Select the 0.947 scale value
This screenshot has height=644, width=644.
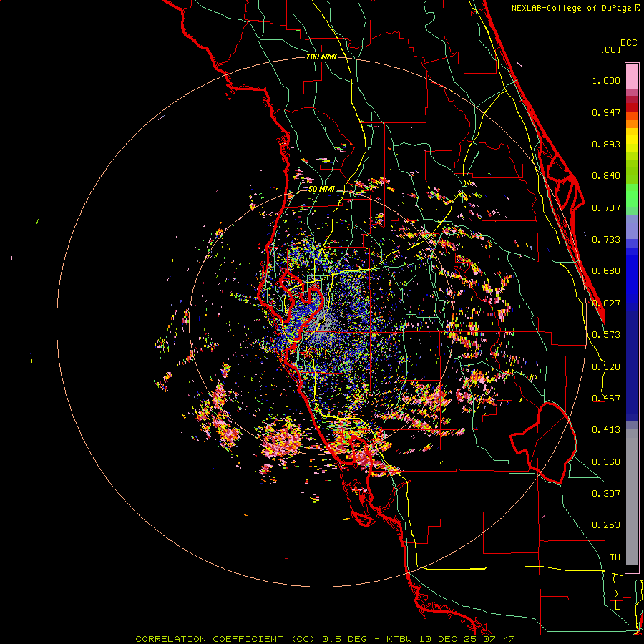(x=606, y=112)
